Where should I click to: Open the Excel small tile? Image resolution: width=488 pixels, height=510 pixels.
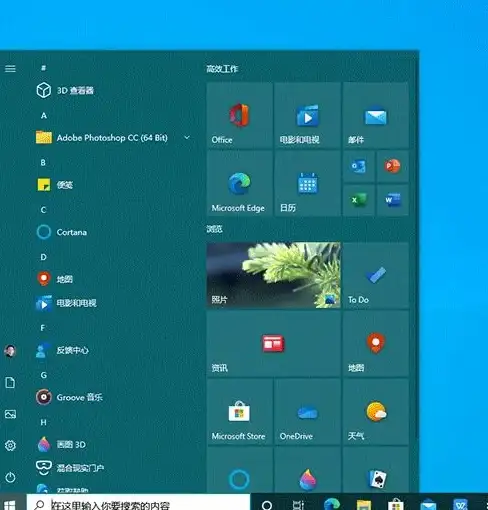pos(359,200)
